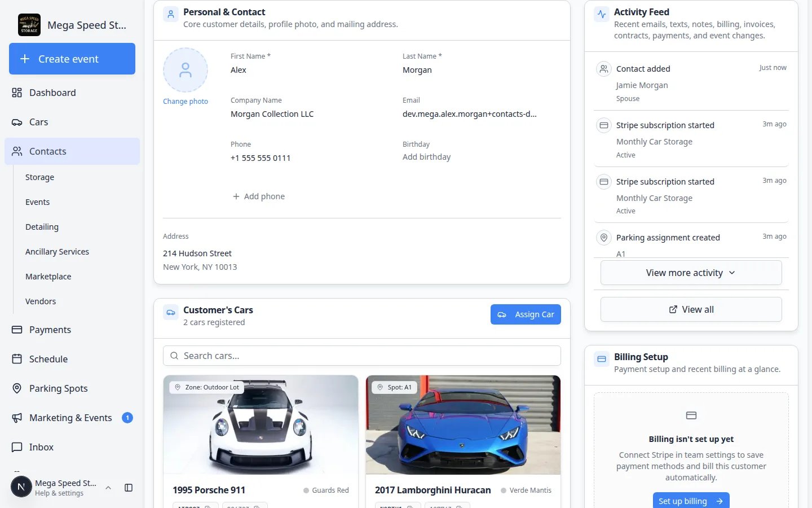Click the Guards Red color dot
This screenshot has height=508, width=812.
click(306, 491)
